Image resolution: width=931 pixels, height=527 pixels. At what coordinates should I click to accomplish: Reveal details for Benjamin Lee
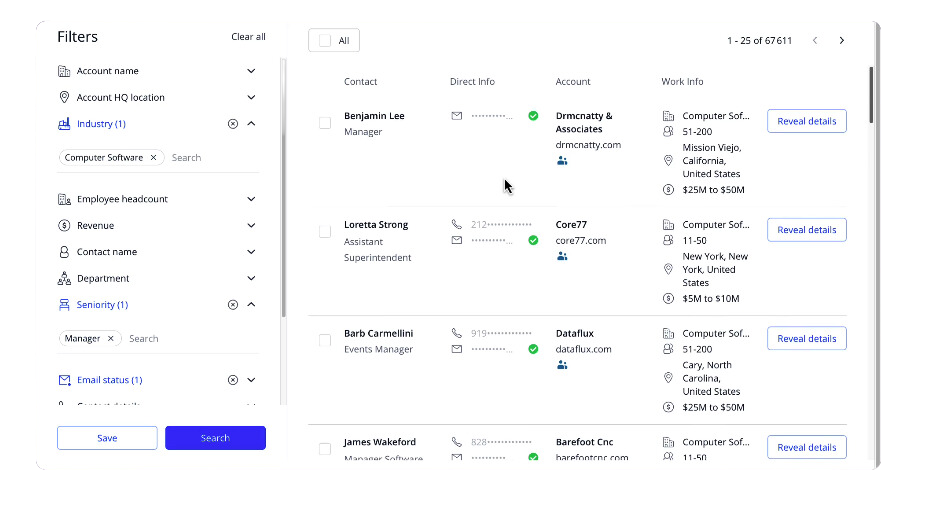pos(807,121)
